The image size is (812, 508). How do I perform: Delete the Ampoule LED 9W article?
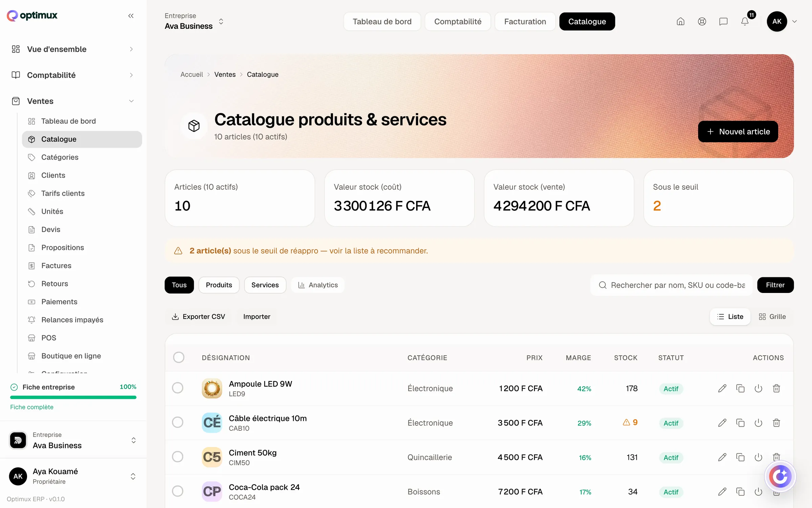click(x=776, y=388)
